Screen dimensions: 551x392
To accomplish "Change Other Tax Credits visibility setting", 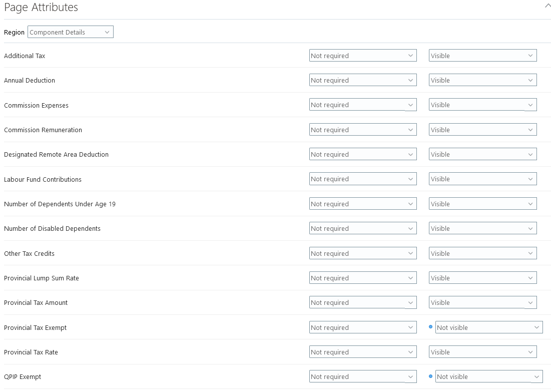I will (x=482, y=253).
